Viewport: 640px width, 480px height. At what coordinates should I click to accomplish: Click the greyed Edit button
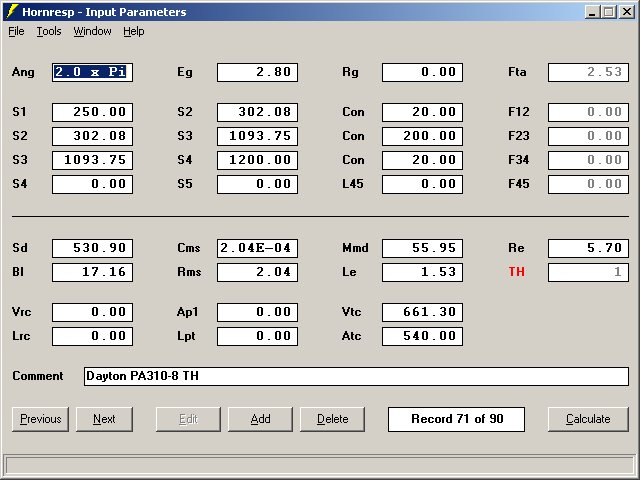188,419
